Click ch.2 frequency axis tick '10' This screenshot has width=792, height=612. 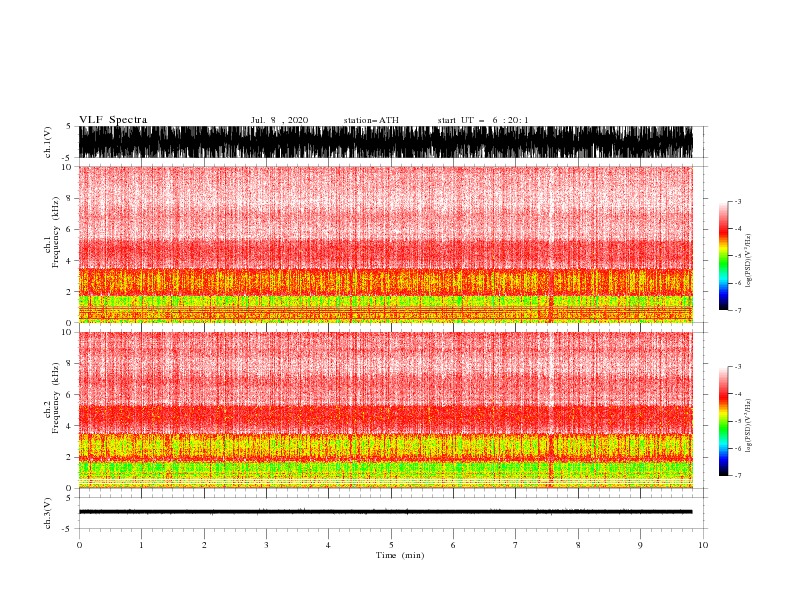[66, 332]
